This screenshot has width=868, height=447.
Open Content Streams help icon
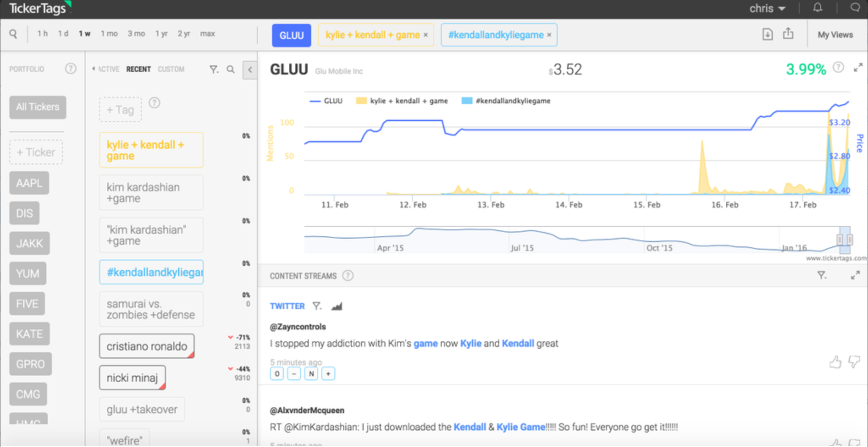pos(348,276)
